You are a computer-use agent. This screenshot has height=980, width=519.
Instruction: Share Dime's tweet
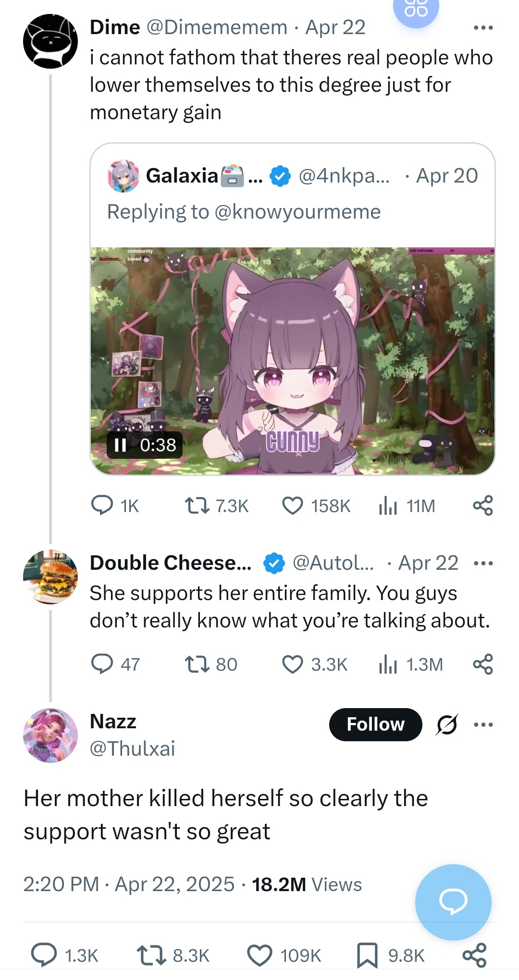click(x=483, y=505)
